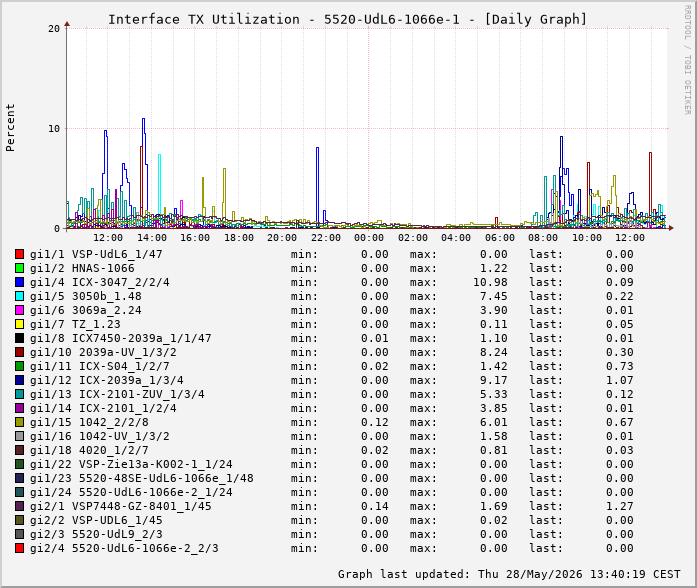697x588 pixels.
Task: Click the last value 1.27
Action: pos(620,506)
